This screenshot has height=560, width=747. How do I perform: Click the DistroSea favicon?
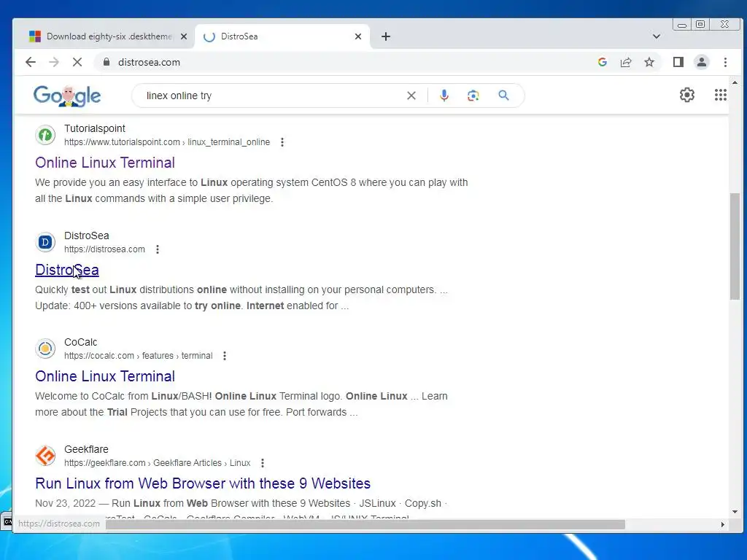click(45, 242)
